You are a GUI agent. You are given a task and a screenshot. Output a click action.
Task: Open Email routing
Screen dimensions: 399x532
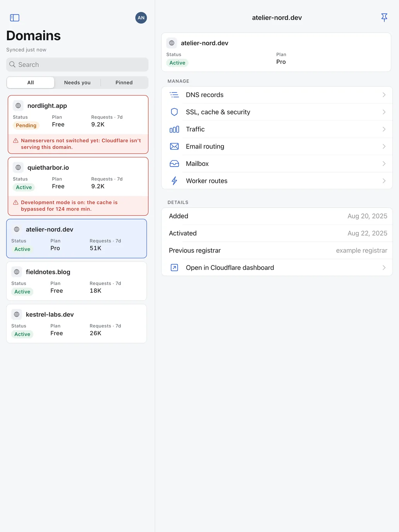[x=277, y=147]
